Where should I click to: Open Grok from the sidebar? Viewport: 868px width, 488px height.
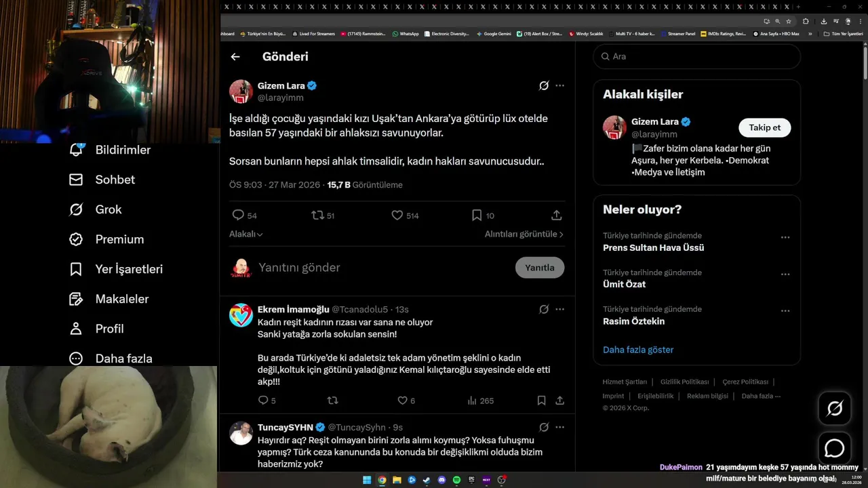coord(95,209)
